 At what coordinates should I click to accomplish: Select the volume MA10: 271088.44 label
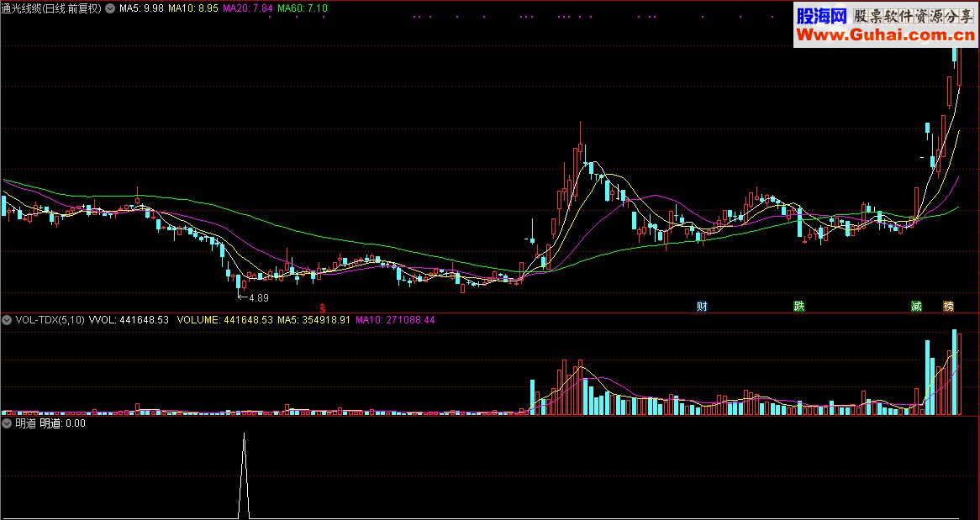coord(395,320)
